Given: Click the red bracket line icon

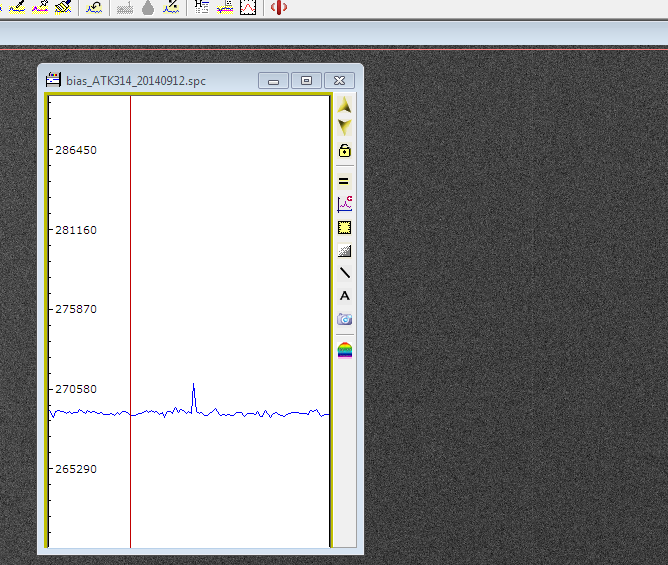Looking at the screenshot, I should 279,7.
